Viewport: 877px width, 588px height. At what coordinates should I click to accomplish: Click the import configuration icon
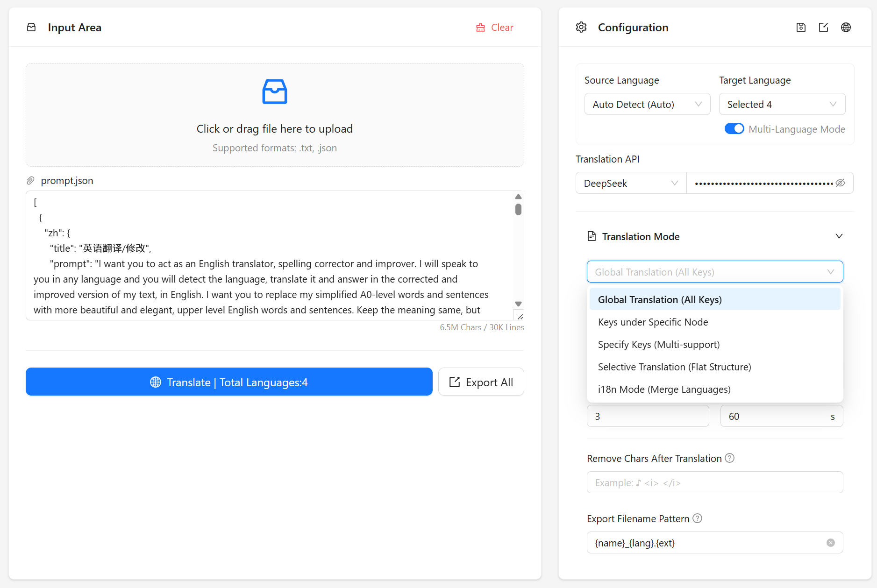point(824,27)
